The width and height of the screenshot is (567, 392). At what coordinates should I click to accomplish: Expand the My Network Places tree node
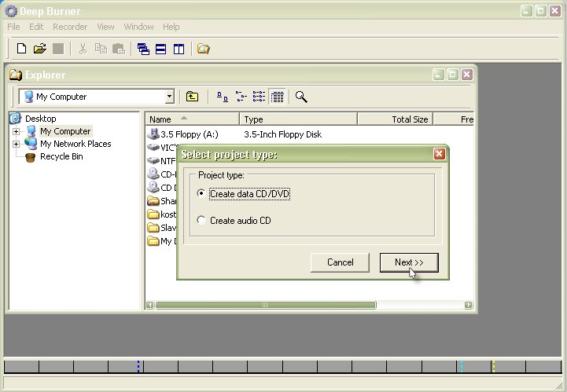(x=16, y=145)
